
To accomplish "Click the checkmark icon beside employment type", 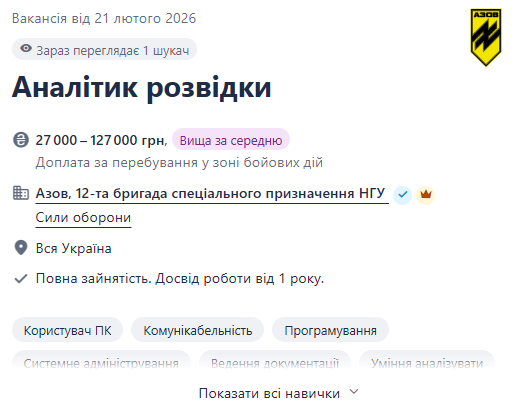I will (21, 278).
